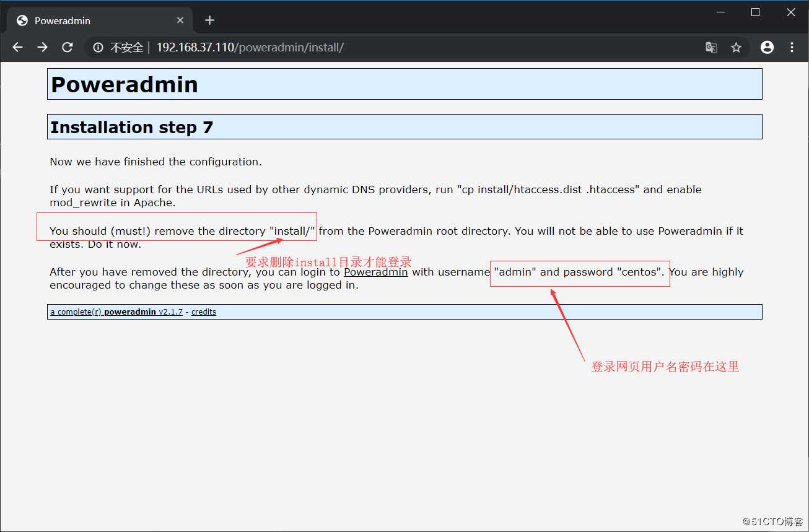The width and height of the screenshot is (809, 532).
Task: Click the 'exists. Do it now.' text
Action: [95, 244]
